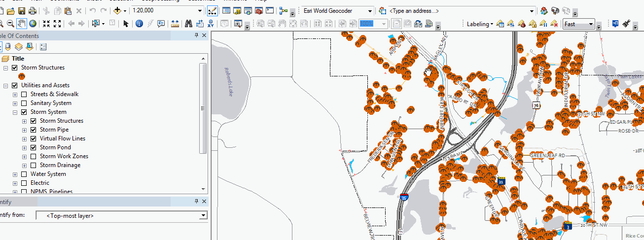
Task: Open the Find binoculars tool
Action: 189,23
